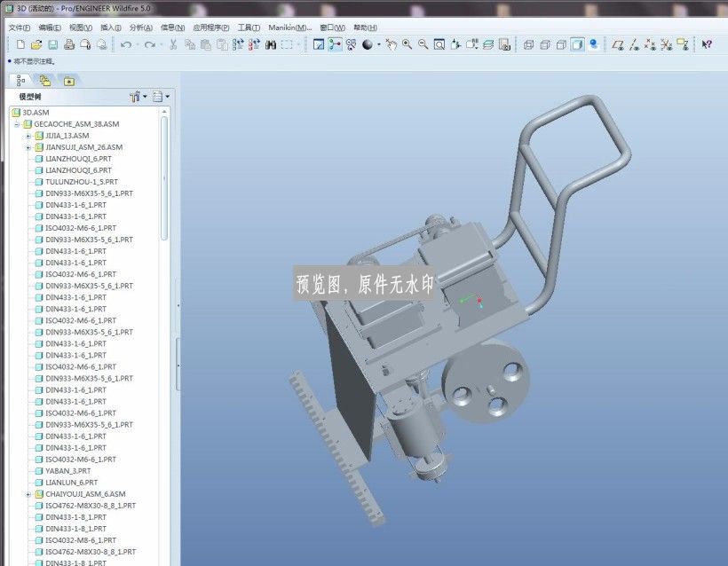Viewport: 728px width, 566px height.
Task: Open the 编辑(E) menu
Action: click(x=49, y=28)
